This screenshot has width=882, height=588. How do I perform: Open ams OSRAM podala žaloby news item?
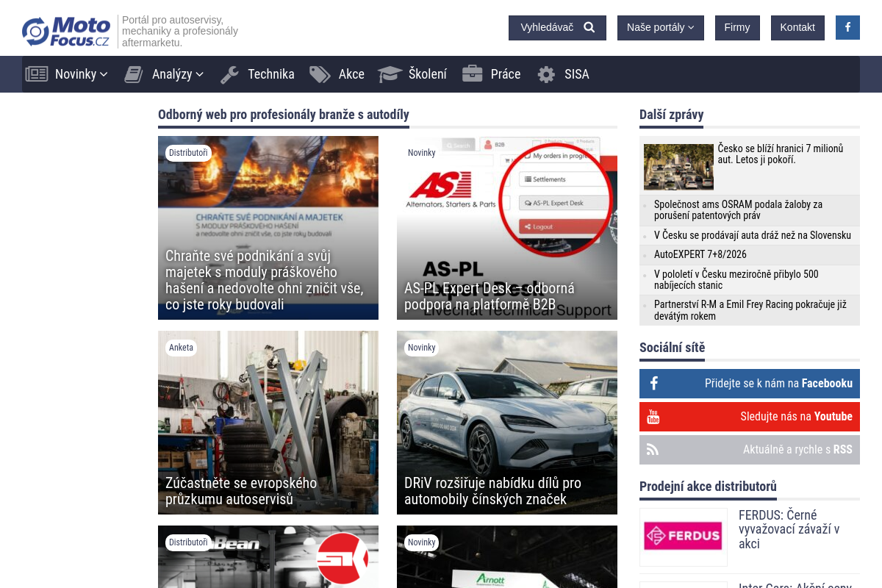coord(738,209)
